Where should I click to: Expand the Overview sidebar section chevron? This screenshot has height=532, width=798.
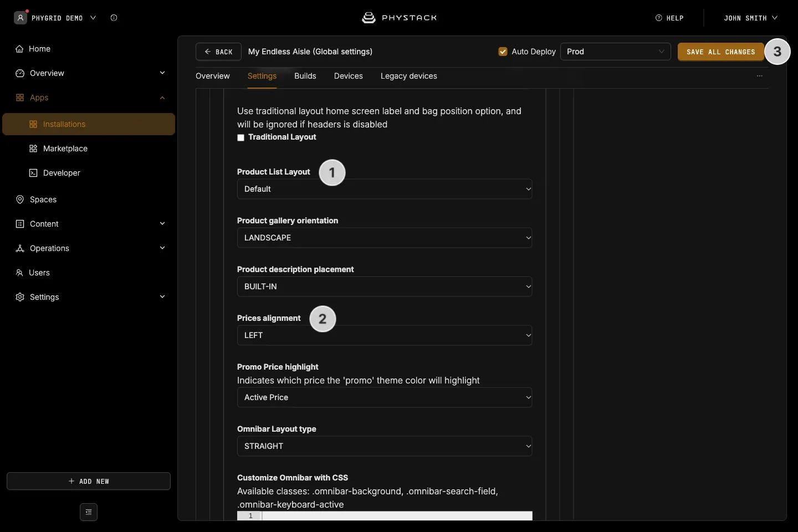click(x=162, y=73)
